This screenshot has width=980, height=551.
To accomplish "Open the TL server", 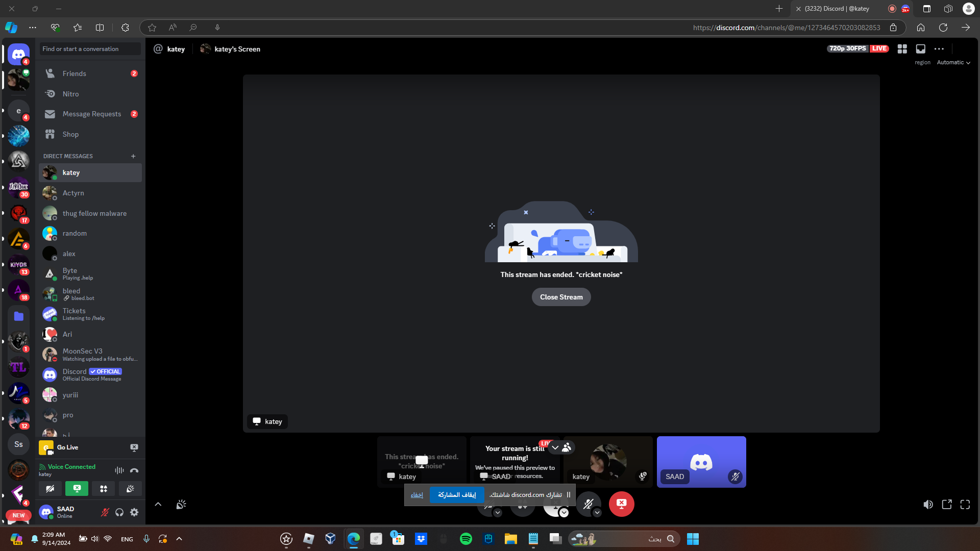I will 18,367.
